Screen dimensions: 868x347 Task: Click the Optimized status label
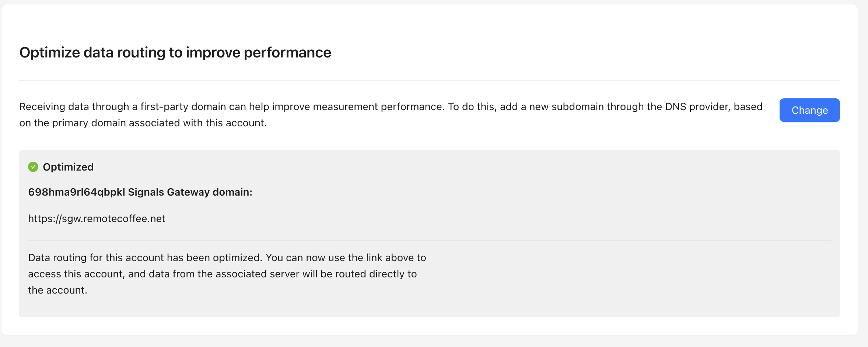click(68, 167)
